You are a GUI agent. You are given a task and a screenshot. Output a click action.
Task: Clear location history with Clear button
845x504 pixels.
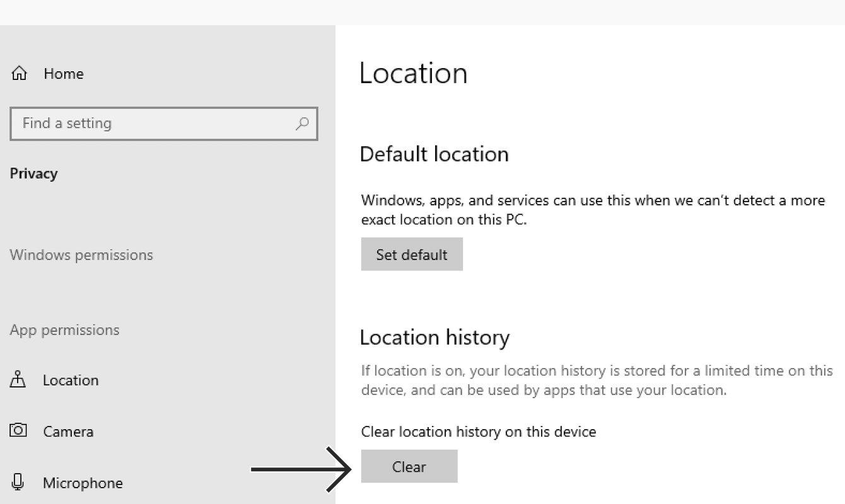[409, 466]
